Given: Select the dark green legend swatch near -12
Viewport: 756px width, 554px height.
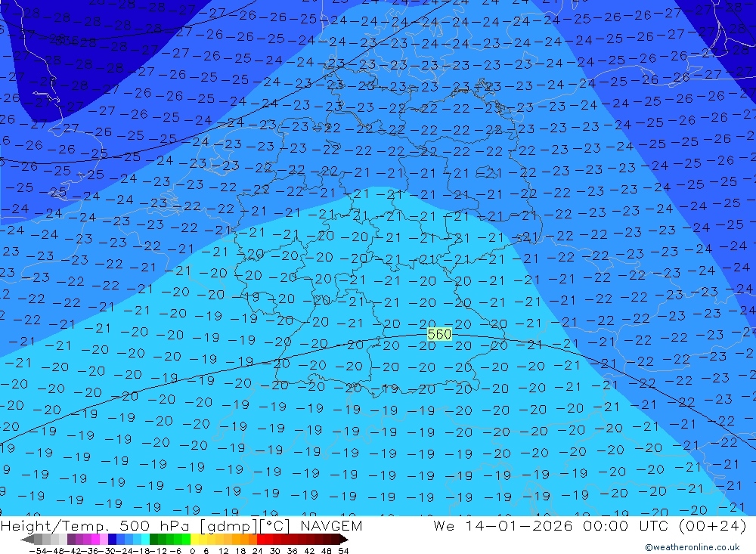Looking at the screenshot, I should coord(154,540).
